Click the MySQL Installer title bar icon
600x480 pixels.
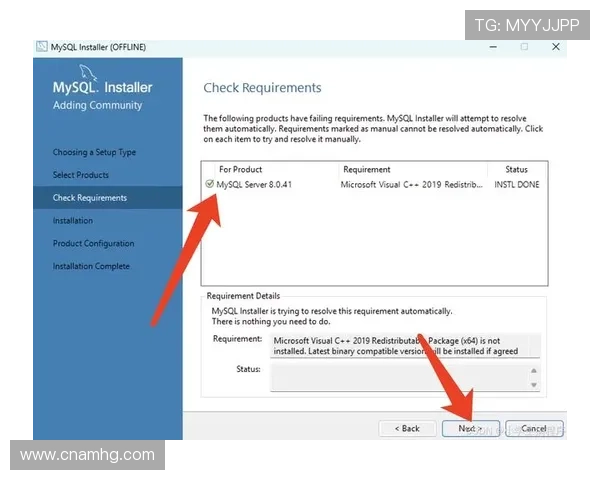point(41,47)
